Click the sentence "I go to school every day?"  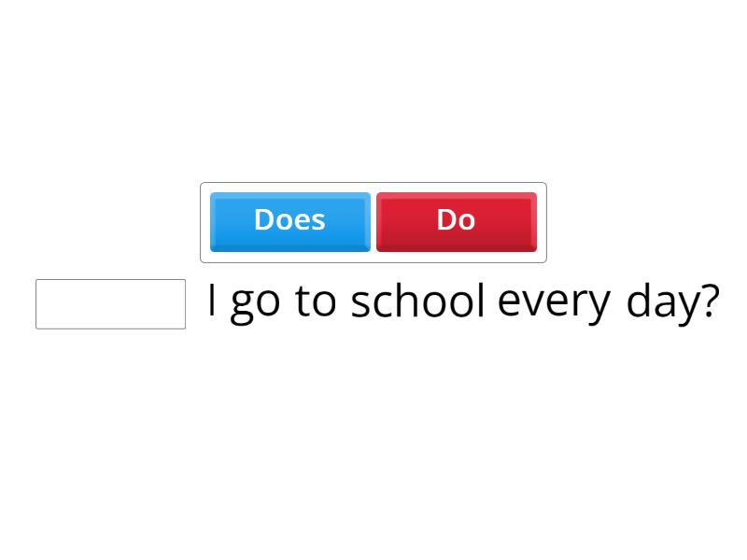coord(462,301)
